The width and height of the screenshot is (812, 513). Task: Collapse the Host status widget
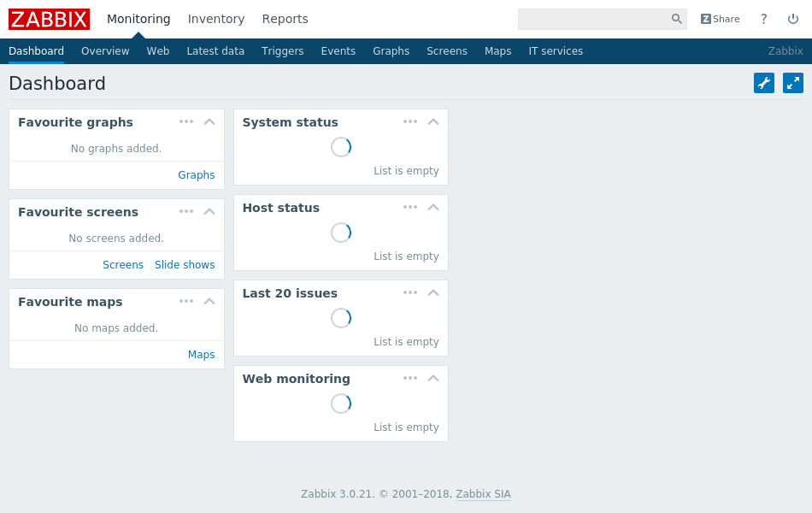[433, 207]
